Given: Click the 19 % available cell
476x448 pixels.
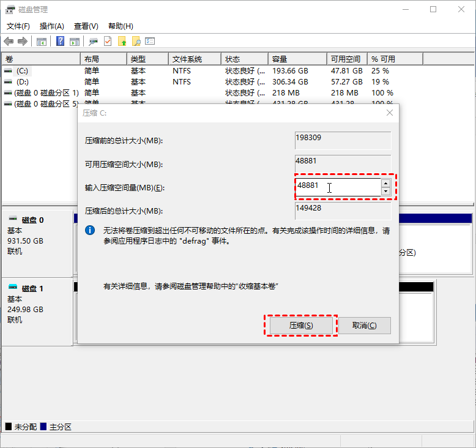Looking at the screenshot, I should tap(380, 81).
